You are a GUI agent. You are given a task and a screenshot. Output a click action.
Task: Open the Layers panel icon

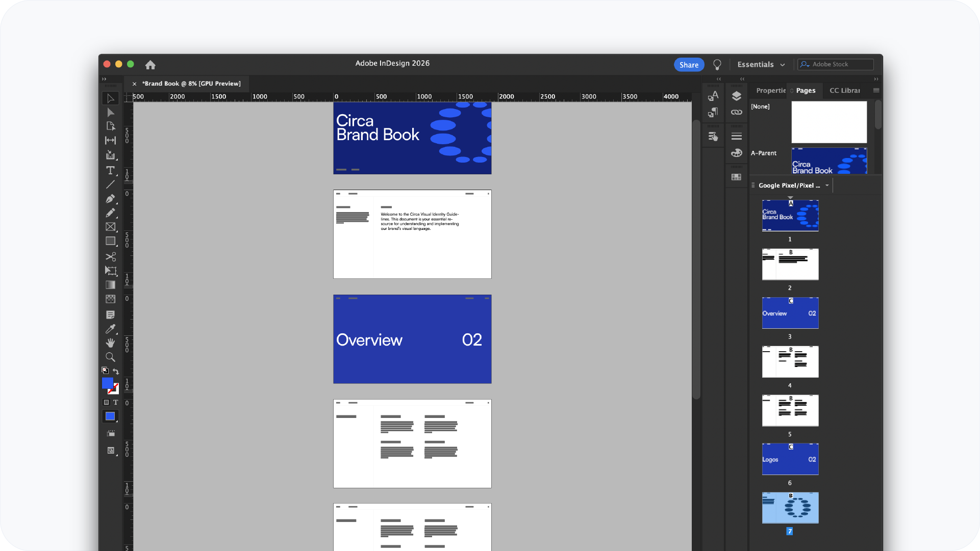click(736, 96)
